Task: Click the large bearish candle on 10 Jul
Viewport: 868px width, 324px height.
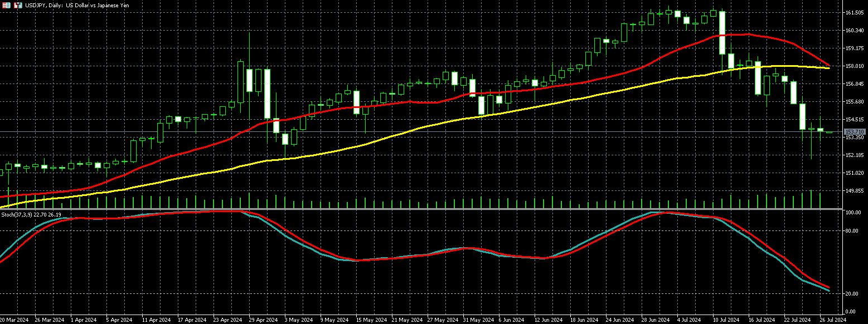Action: tap(722, 33)
